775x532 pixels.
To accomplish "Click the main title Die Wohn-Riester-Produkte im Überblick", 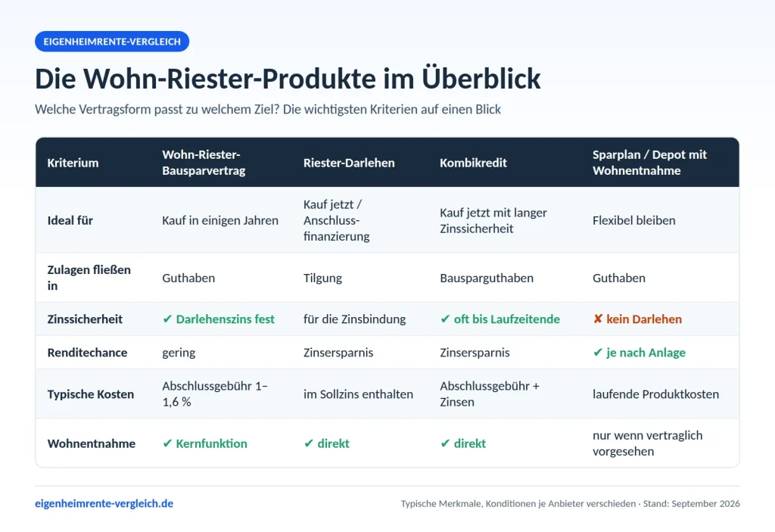I will [x=288, y=79].
